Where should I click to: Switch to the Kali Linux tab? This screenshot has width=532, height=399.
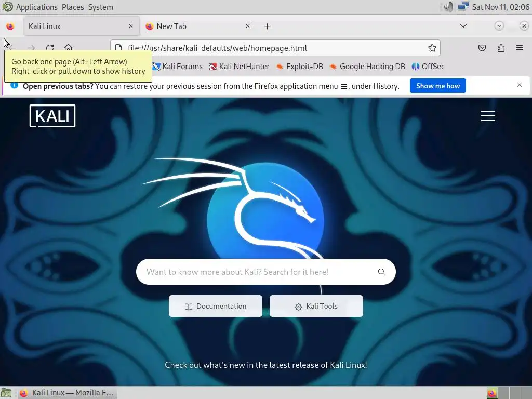(x=81, y=26)
